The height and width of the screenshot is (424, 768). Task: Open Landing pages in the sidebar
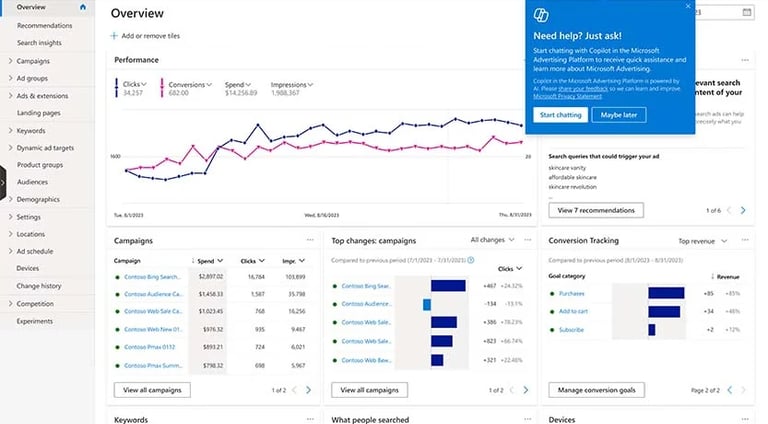tap(39, 113)
